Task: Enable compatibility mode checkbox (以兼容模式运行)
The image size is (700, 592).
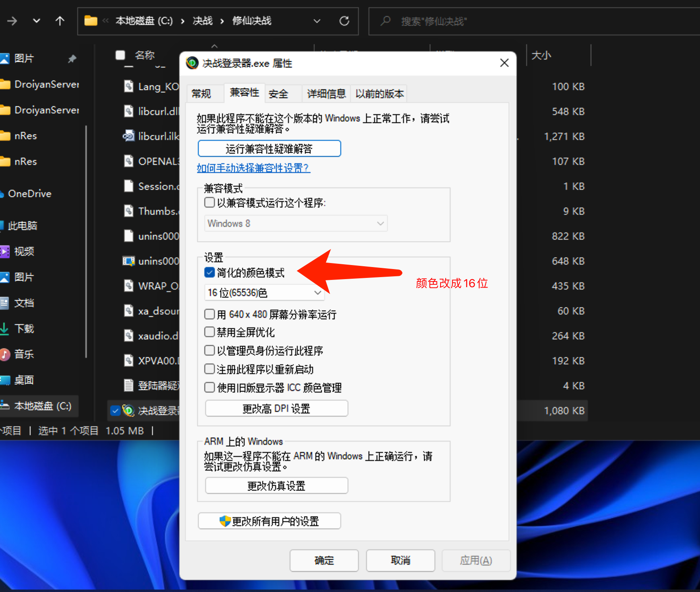Action: pyautogui.click(x=210, y=202)
